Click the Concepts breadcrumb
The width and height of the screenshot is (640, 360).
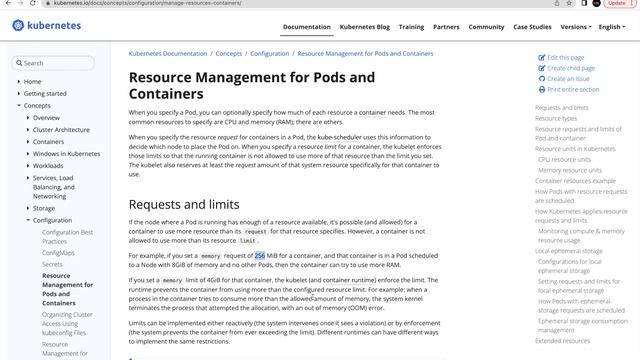point(229,53)
